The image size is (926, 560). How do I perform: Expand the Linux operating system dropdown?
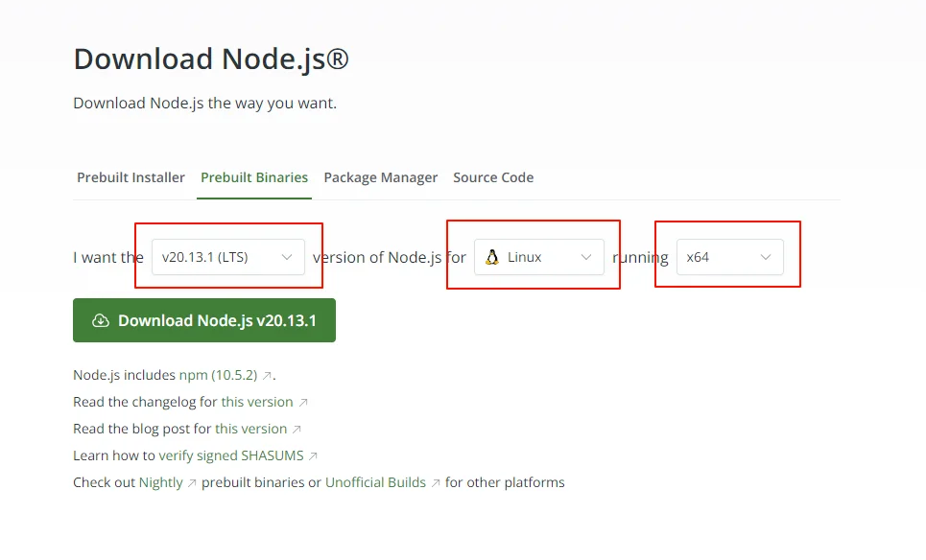(538, 257)
